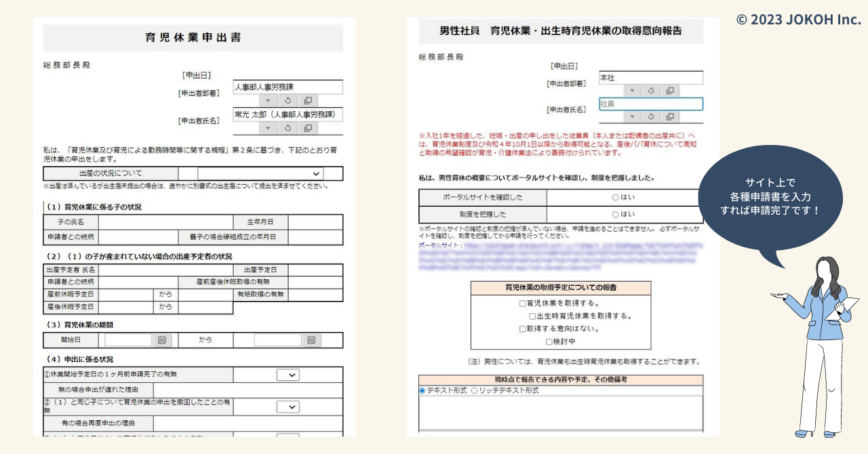Click the 現時点で報告できる内容 remarks text area
This screenshot has width=868, height=454.
pos(561,412)
